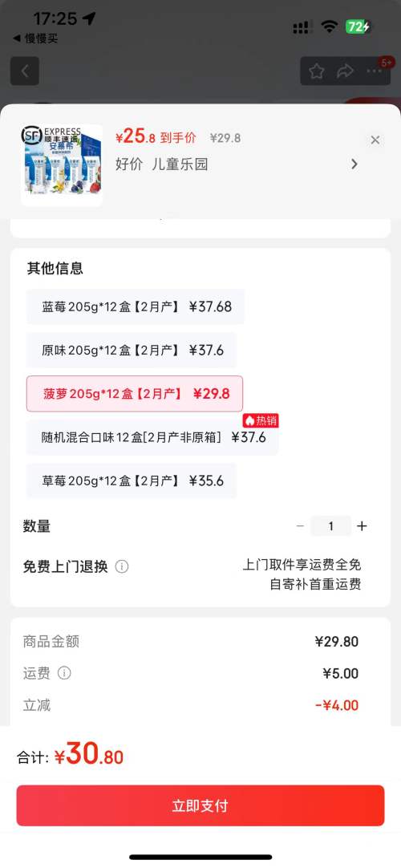Select the 菠萝 205g*12盒 option
The height and width of the screenshot is (868, 401).
(x=135, y=394)
